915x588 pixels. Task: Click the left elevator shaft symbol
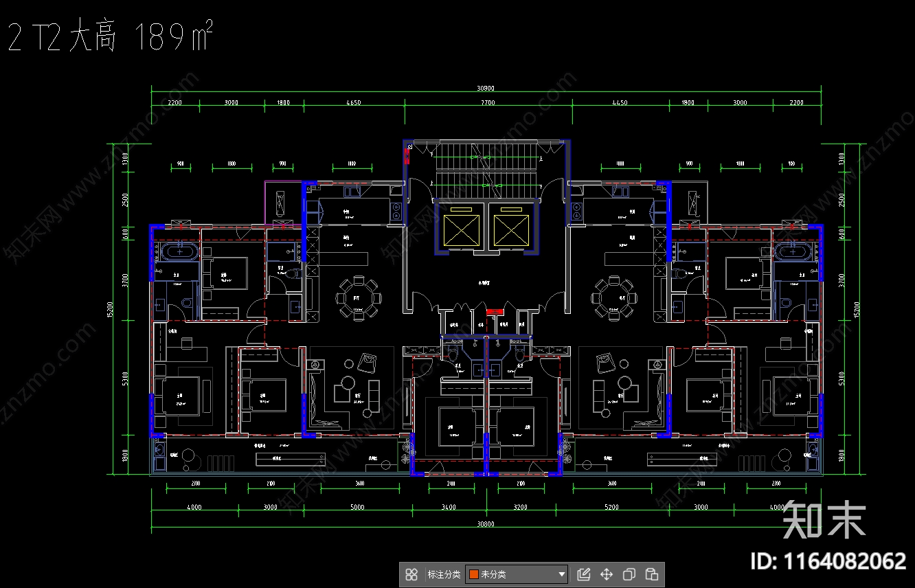pos(461,229)
